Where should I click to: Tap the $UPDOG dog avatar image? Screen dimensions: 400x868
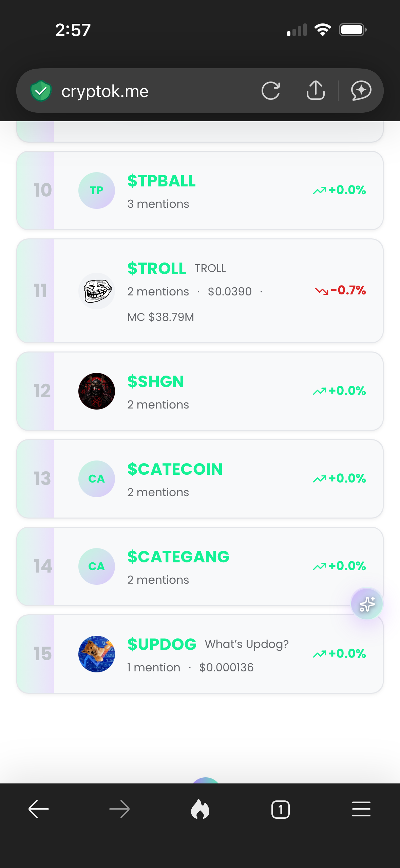(x=97, y=654)
